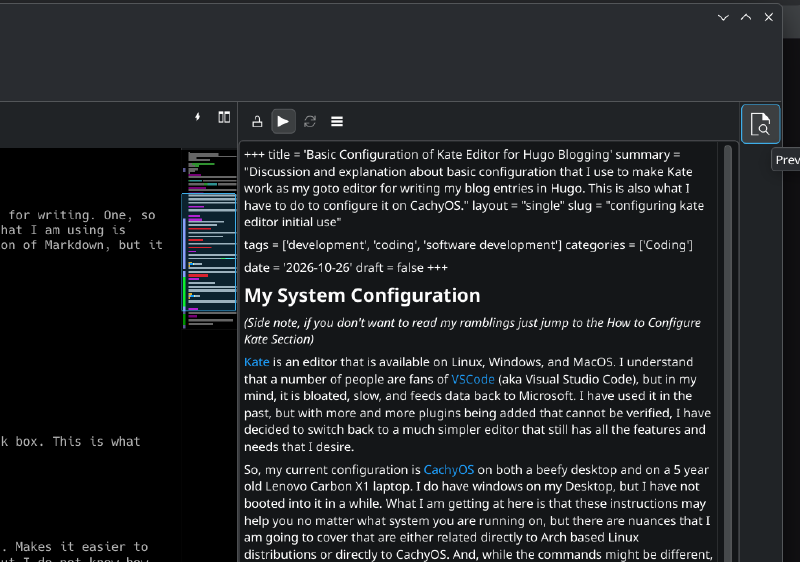Image resolution: width=800 pixels, height=562 pixels.
Task: Click the 'k box. This is what' editor line
Action: click(x=70, y=442)
